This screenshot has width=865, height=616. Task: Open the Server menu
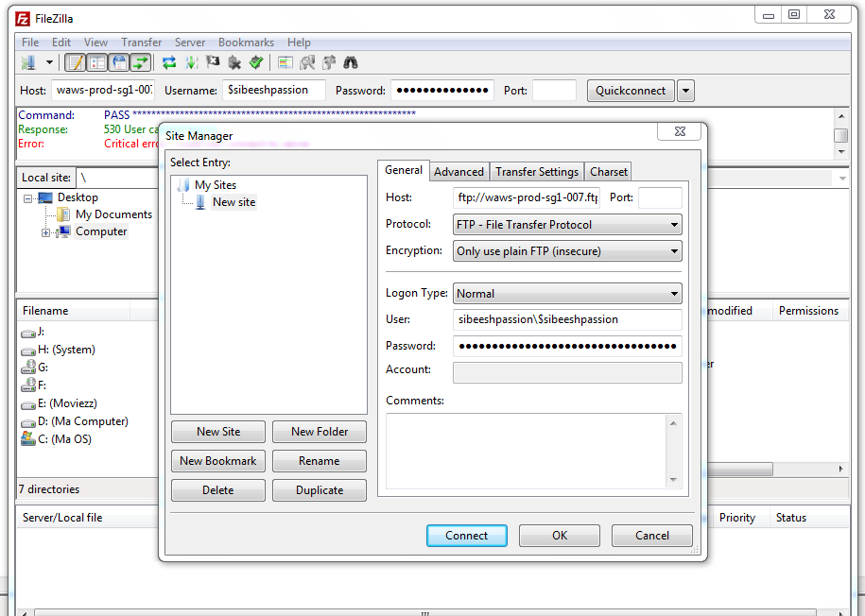coord(190,43)
